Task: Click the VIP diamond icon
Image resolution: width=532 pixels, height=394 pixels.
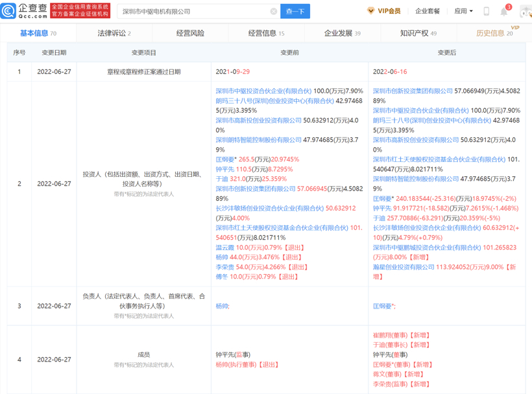Action: [370, 11]
